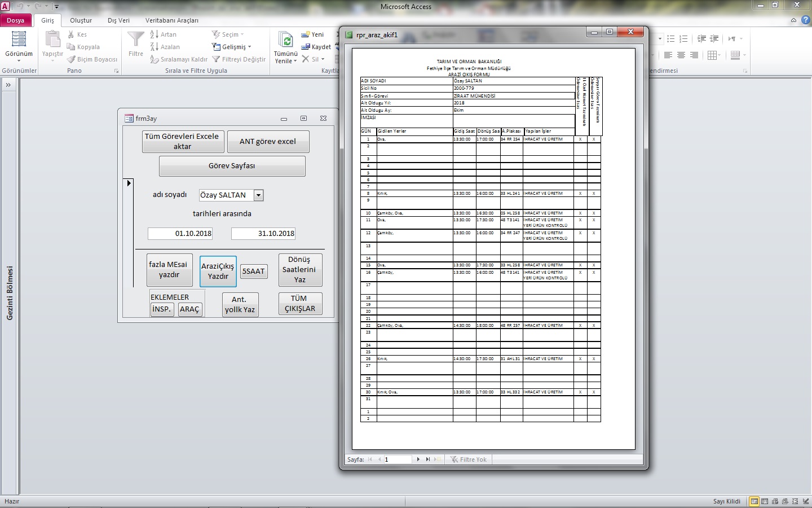Screen dimensions: 812x508
Task: Click the Kaydet save record icon
Action: coord(306,47)
